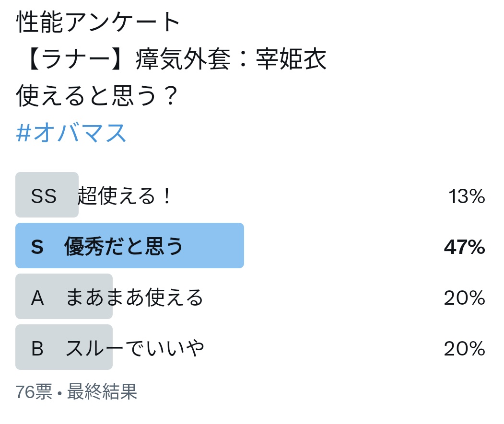Select the gray bar for option B
This screenshot has width=504, height=424.
(x=64, y=347)
